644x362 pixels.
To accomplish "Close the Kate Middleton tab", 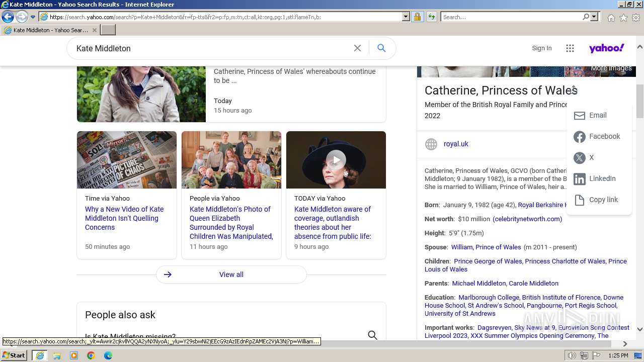I will (95, 30).
